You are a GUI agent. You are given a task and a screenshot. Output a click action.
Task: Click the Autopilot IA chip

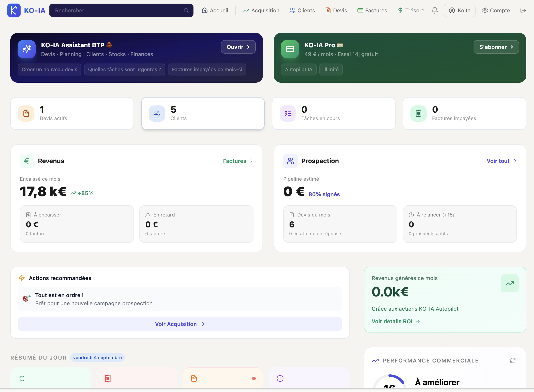(x=299, y=69)
